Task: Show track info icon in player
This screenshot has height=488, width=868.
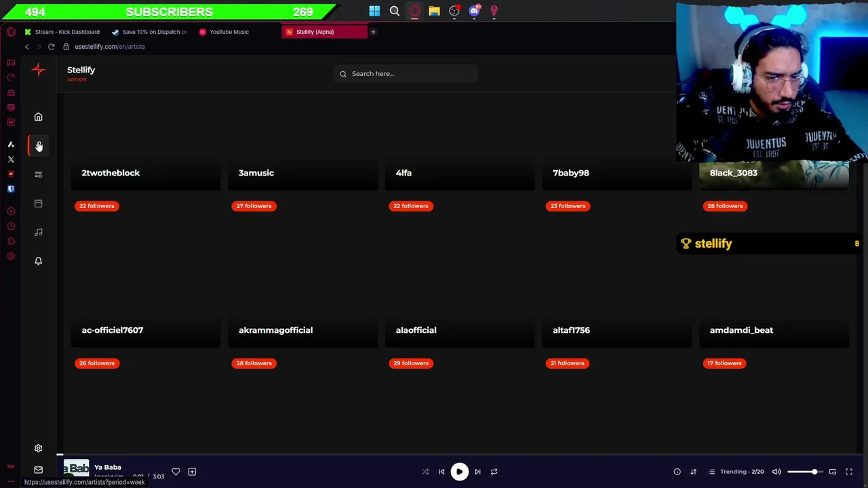Action: tap(677, 472)
